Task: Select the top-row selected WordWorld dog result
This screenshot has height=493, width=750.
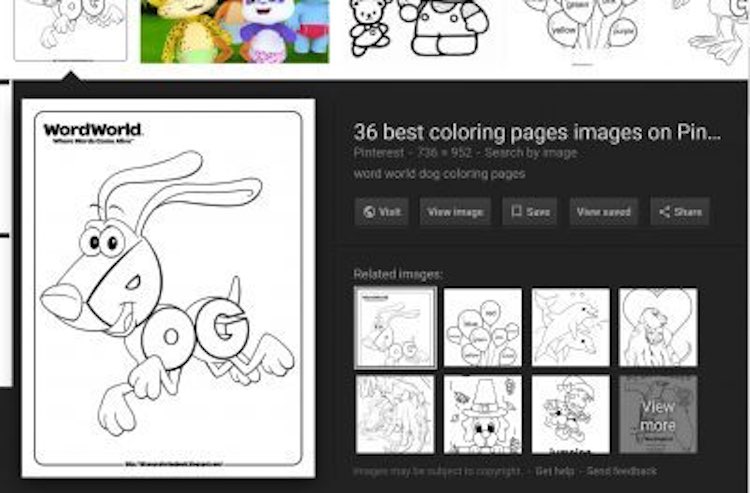Action: click(71, 30)
